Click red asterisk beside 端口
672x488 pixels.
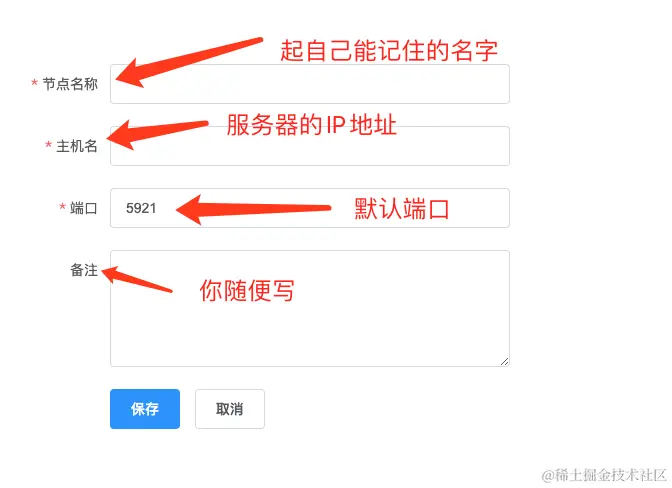tap(62, 207)
